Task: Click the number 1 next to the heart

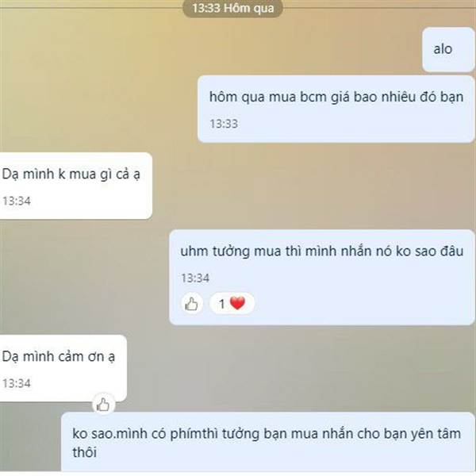Action: click(222, 304)
